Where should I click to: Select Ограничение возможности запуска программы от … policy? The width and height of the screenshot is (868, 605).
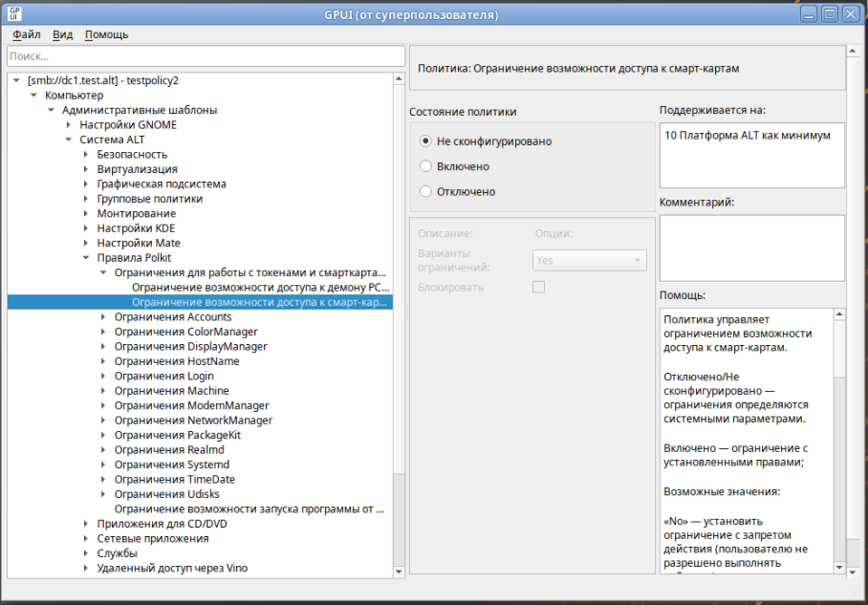[x=250, y=508]
